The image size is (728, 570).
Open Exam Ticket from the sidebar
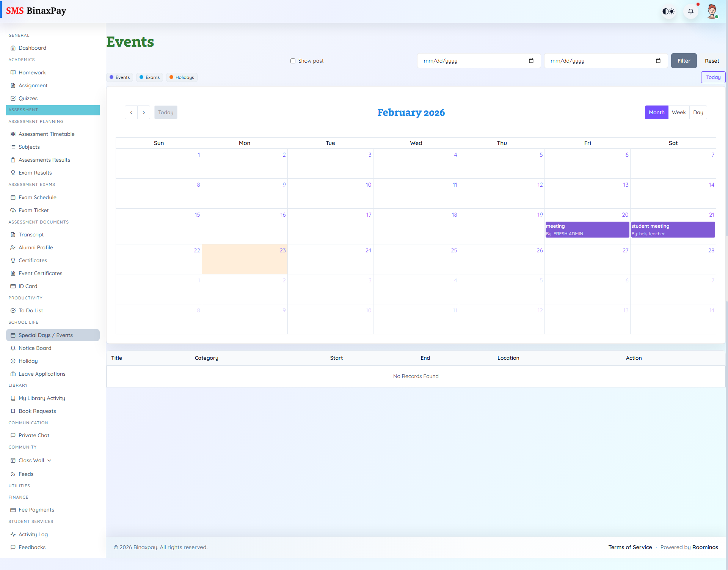33,210
